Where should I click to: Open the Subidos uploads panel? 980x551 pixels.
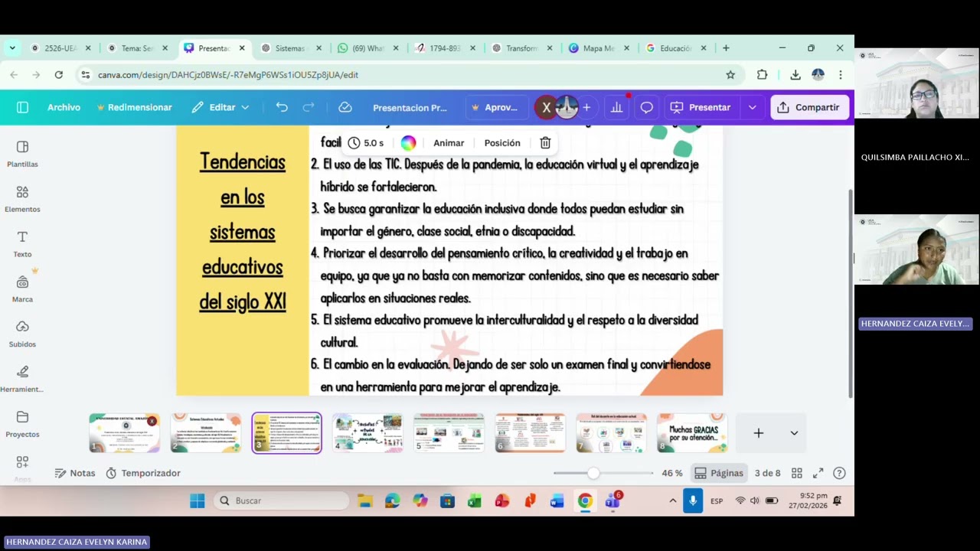22,334
